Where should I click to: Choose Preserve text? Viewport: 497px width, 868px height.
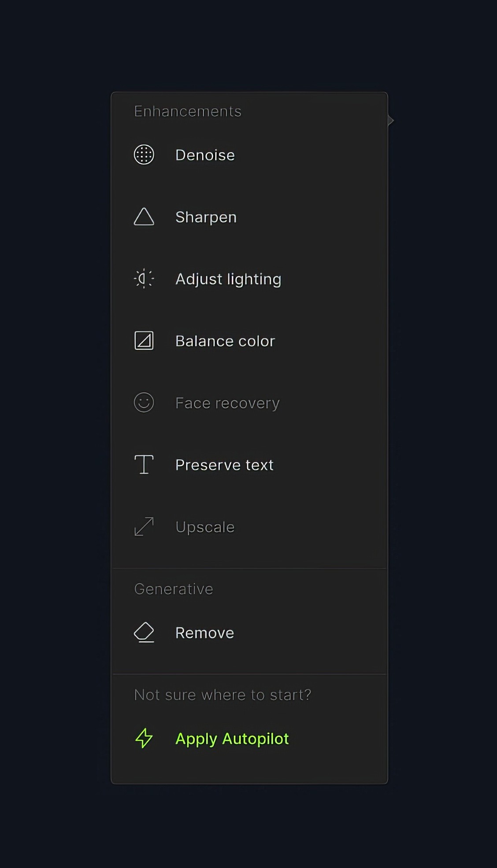pyautogui.click(x=224, y=464)
